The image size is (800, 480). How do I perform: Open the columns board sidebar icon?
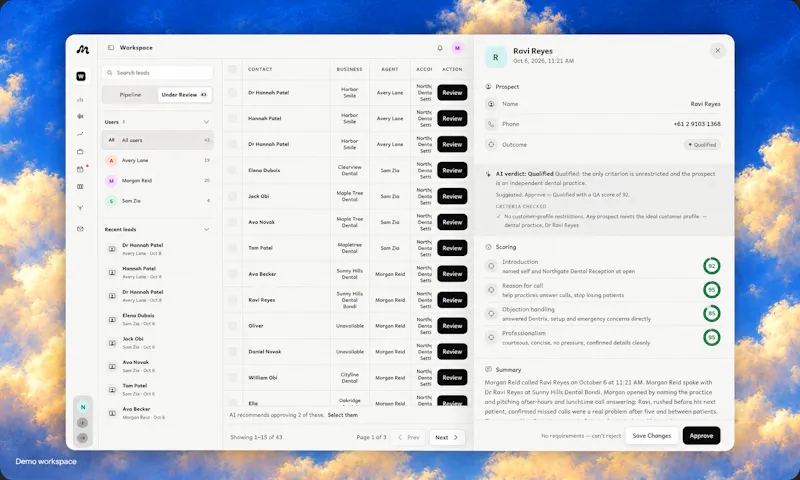80,187
